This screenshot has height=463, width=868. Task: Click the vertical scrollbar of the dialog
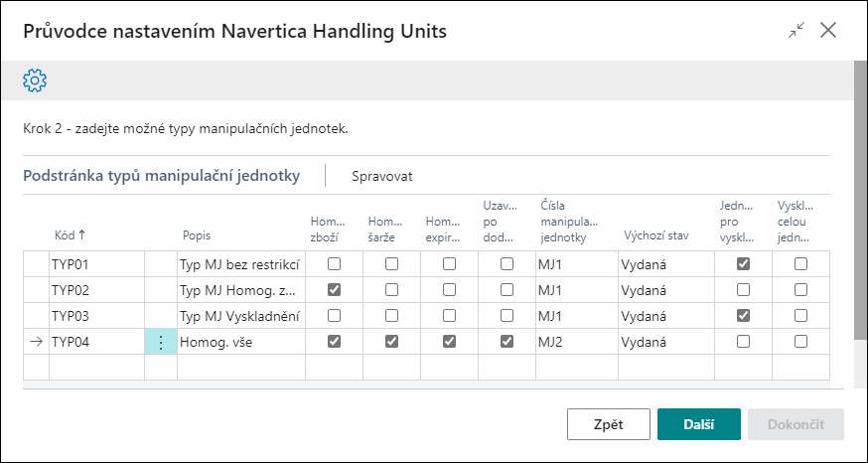coord(860,200)
